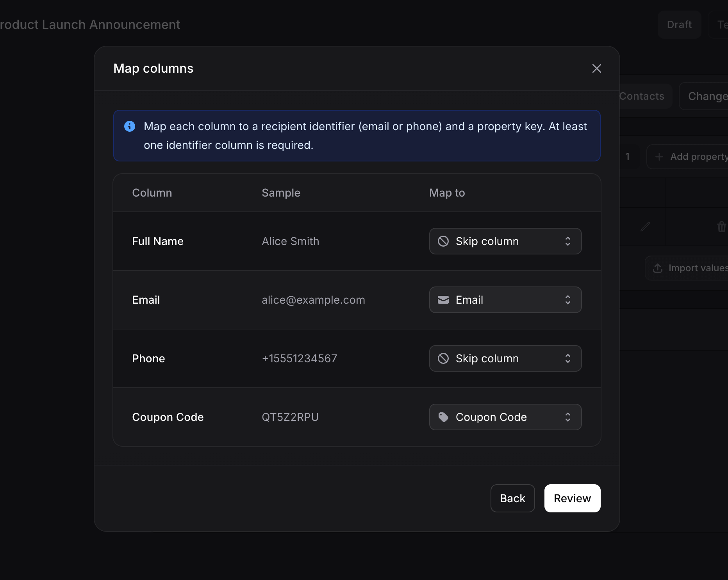728x580 pixels.
Task: Open Full Name mapping dropdown
Action: click(505, 241)
